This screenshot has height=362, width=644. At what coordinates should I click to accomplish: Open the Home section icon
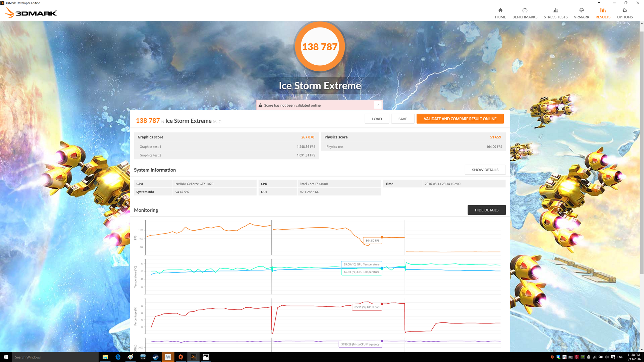[500, 10]
